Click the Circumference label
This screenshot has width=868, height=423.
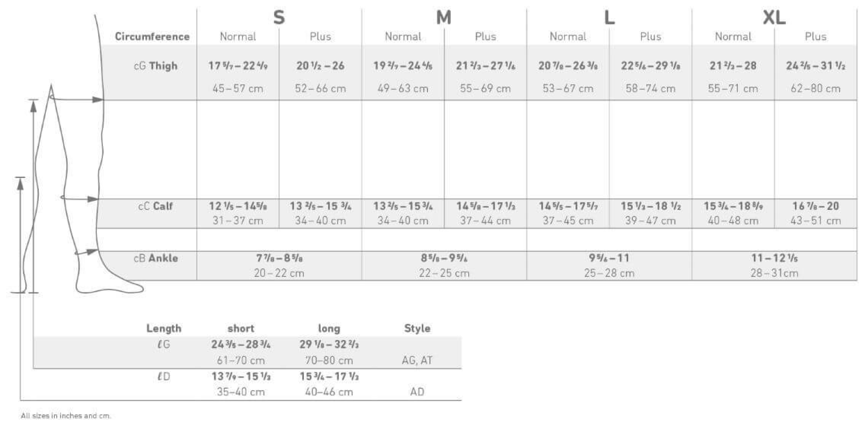(152, 37)
